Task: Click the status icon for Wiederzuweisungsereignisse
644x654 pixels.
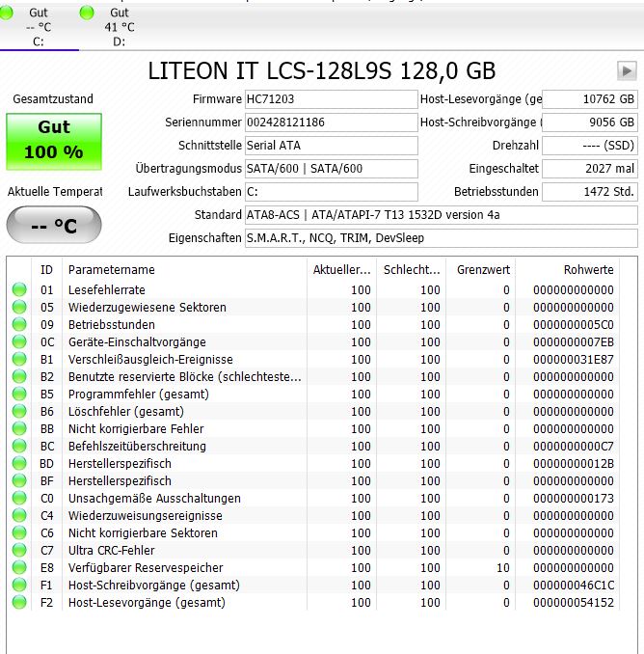Action: (x=19, y=515)
